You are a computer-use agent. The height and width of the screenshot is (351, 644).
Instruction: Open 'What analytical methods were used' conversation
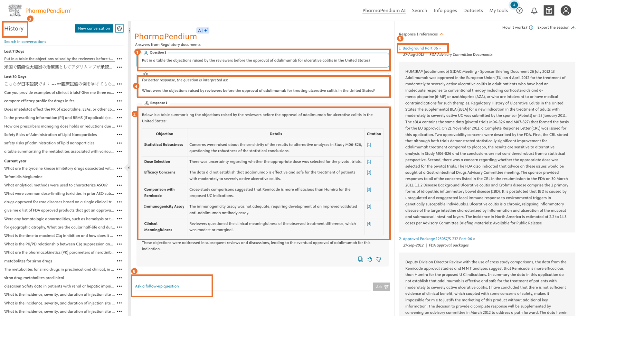pyautogui.click(x=56, y=185)
